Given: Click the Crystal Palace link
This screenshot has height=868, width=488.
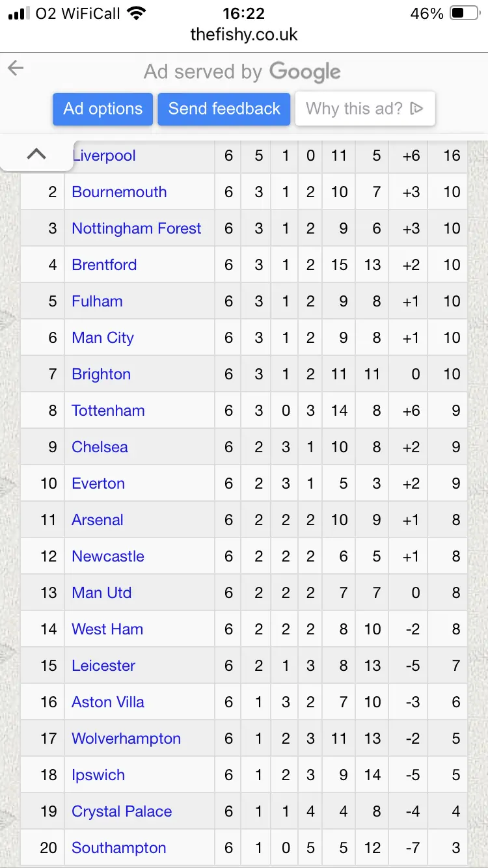Looking at the screenshot, I should (122, 811).
